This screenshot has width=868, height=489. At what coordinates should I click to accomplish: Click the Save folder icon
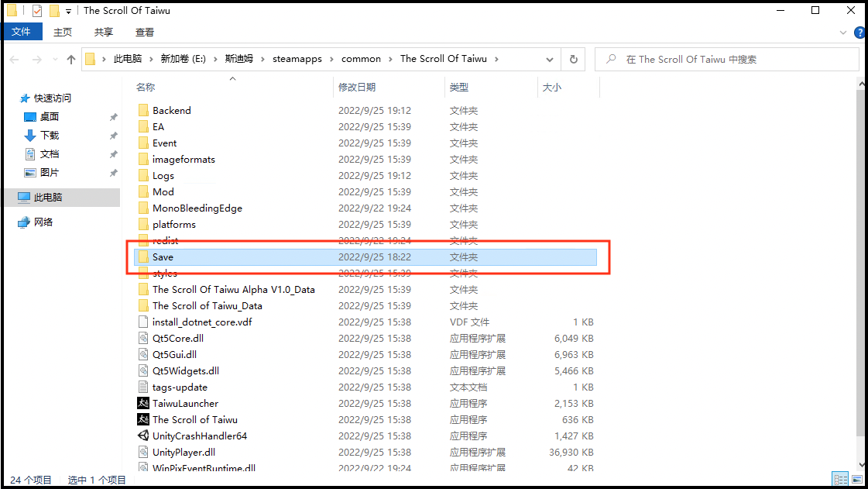143,257
